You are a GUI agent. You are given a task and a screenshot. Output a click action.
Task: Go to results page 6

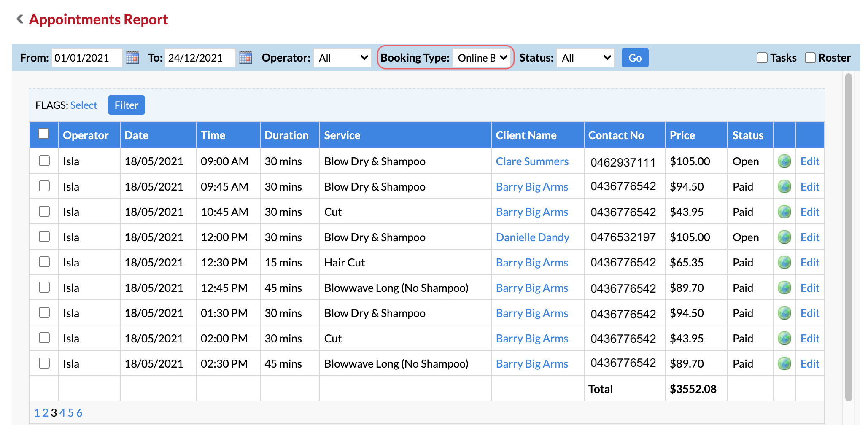(x=79, y=413)
